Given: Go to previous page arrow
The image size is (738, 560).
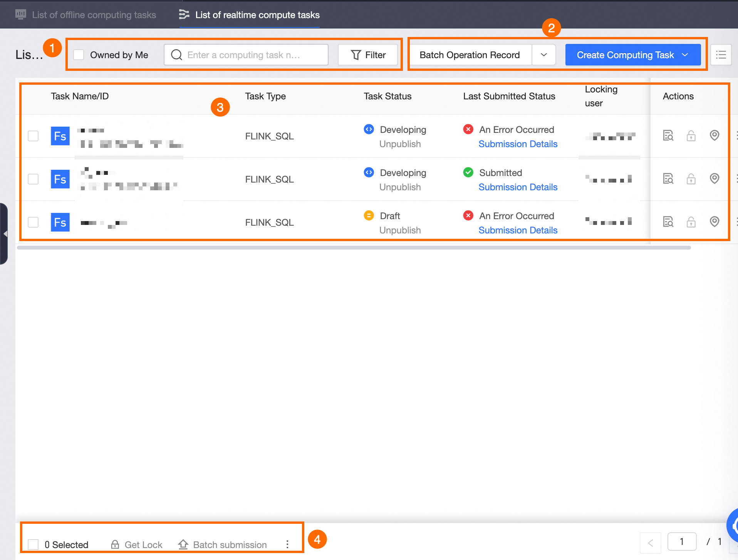Looking at the screenshot, I should coord(651,543).
